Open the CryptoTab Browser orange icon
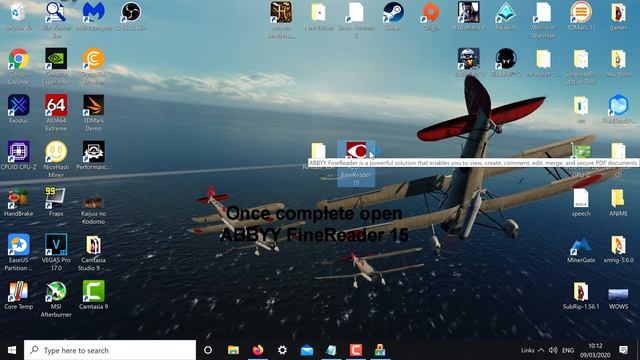The image size is (640, 360). [x=93, y=67]
